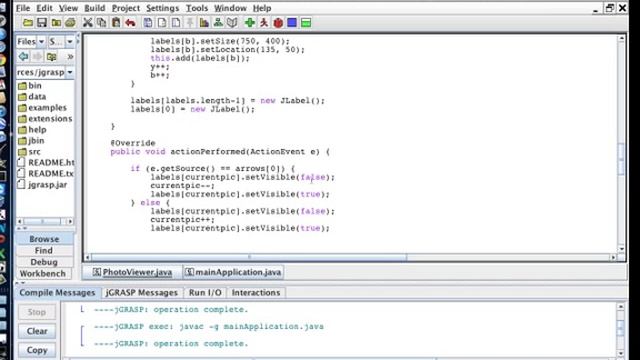Click the Copy messages button
This screenshot has height=360, width=640.
(x=37, y=350)
